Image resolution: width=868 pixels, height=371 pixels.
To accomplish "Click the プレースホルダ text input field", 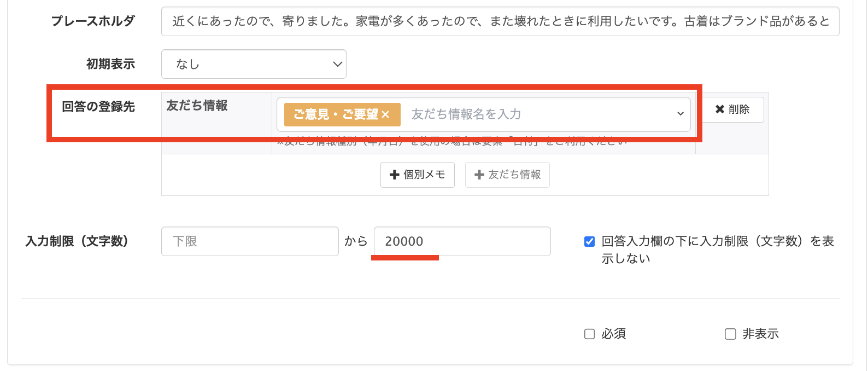I will tap(500, 21).
